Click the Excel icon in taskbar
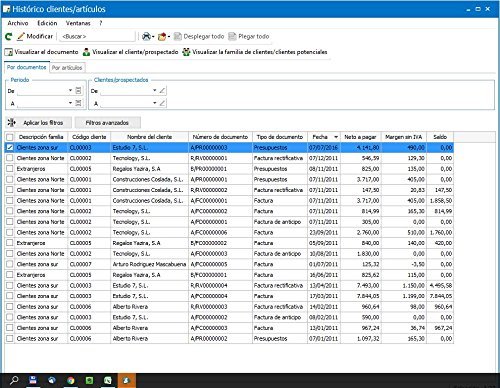500x388 pixels. pos(107,380)
